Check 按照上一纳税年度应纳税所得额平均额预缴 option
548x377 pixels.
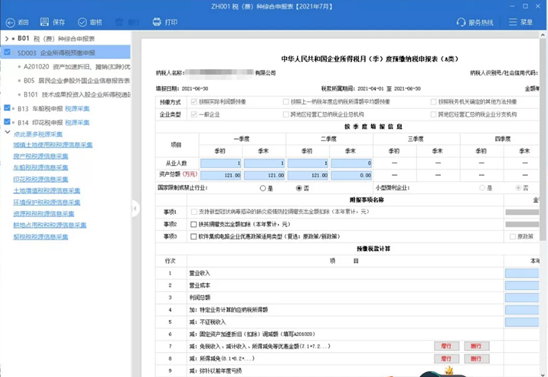[286, 102]
